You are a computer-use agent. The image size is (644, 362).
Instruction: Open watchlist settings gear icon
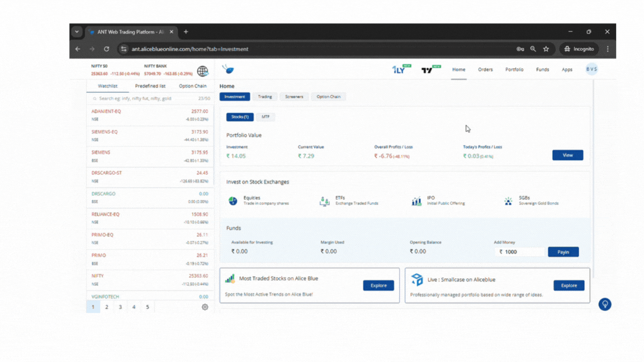coord(205,307)
